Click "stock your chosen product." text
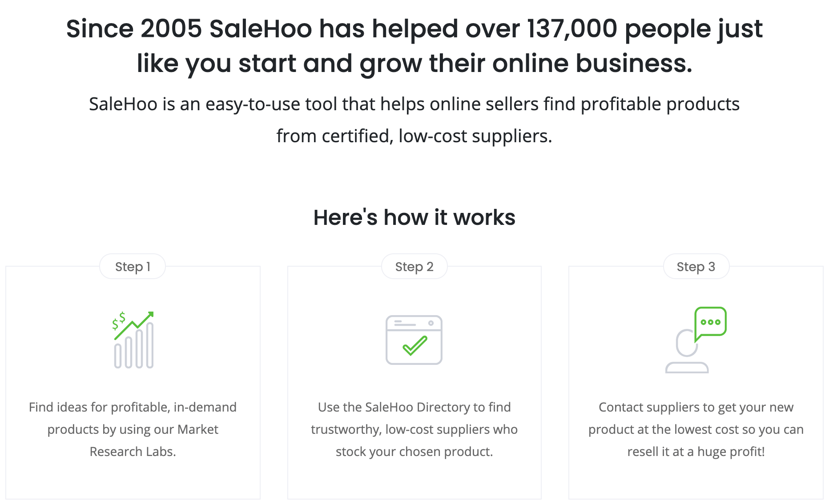Image resolution: width=829 pixels, height=504 pixels. [414, 452]
